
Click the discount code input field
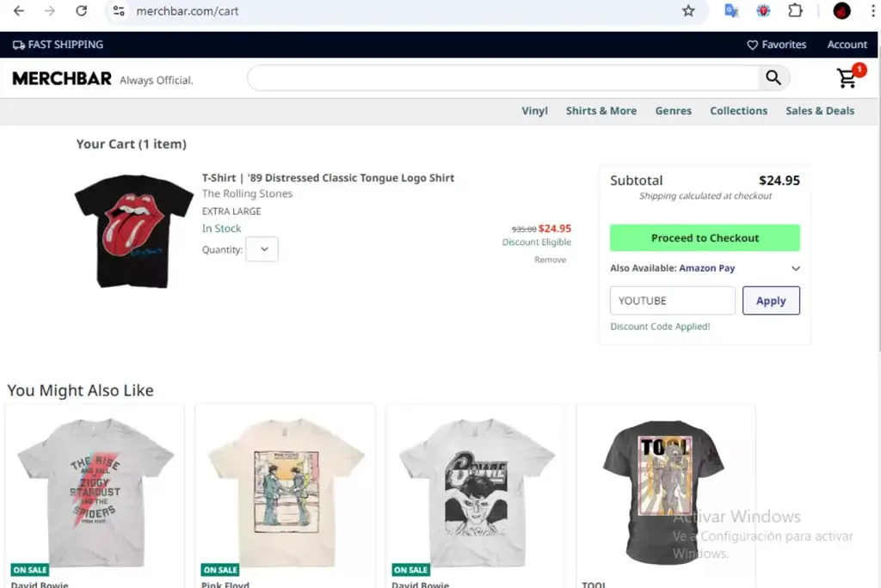673,301
